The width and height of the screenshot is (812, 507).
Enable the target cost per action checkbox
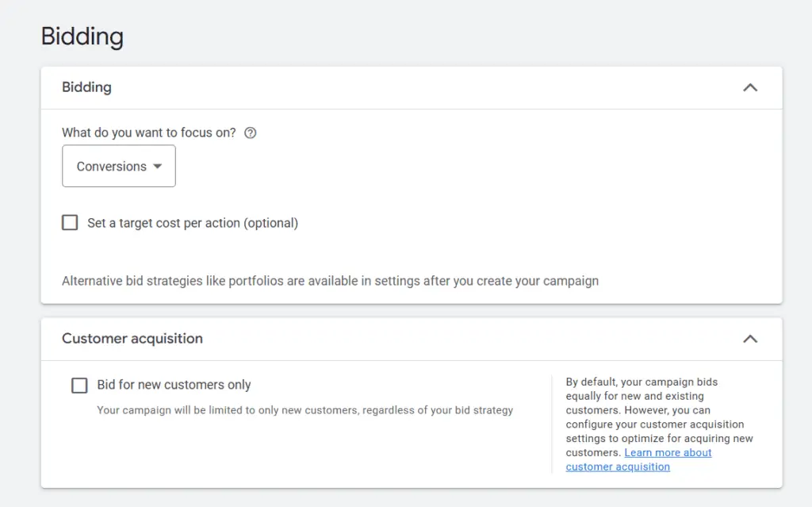click(70, 223)
